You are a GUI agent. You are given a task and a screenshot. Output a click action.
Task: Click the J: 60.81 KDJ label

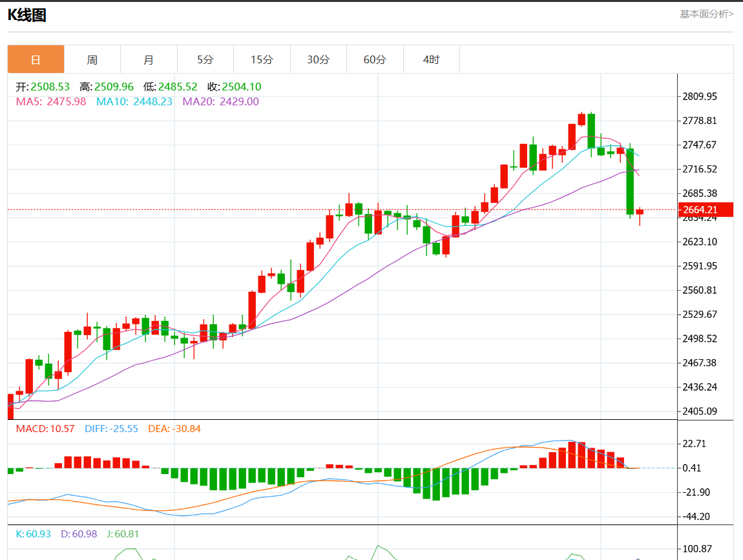click(x=123, y=534)
